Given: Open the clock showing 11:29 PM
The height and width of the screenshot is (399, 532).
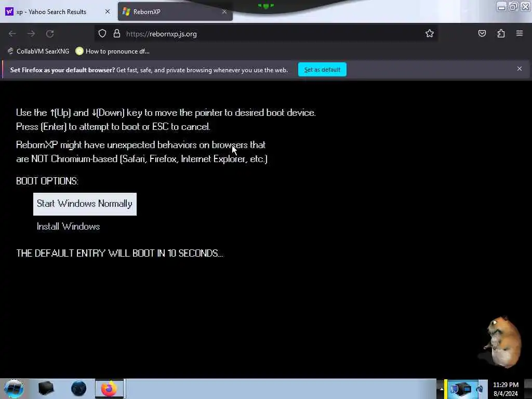Looking at the screenshot, I should [506, 389].
